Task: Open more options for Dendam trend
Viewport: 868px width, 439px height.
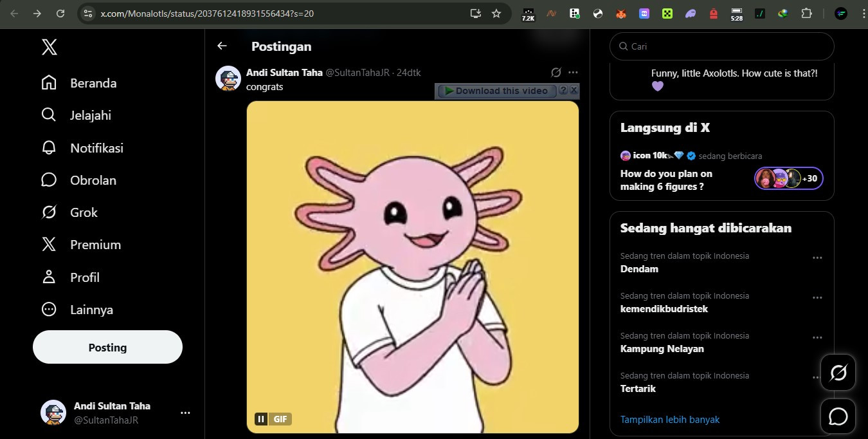Action: 817,257
